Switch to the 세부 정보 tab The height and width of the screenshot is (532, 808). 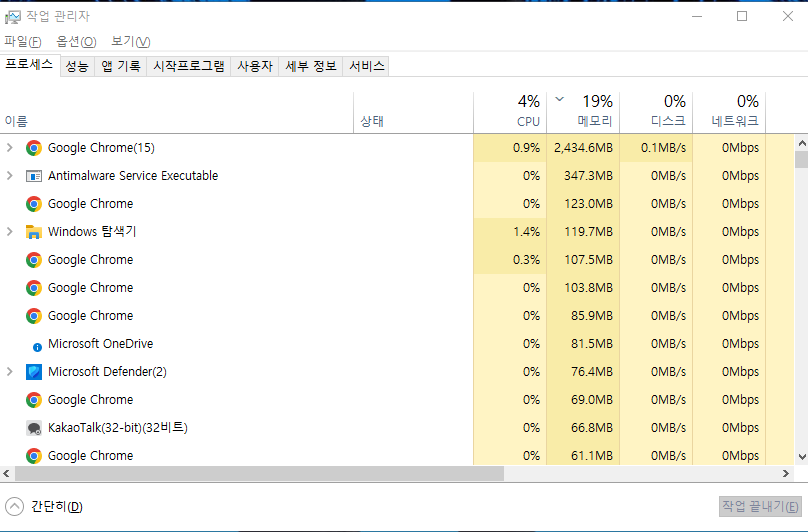pyautogui.click(x=311, y=66)
